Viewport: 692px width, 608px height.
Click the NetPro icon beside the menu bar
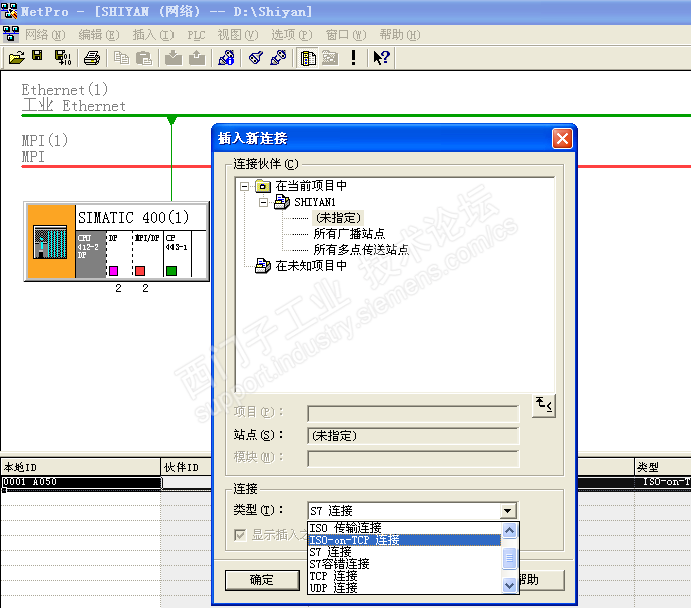[11, 34]
